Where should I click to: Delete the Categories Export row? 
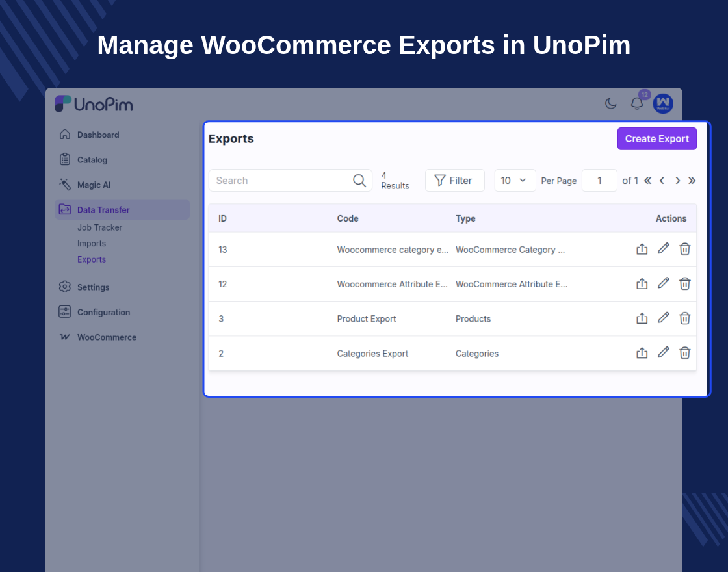[x=685, y=354]
